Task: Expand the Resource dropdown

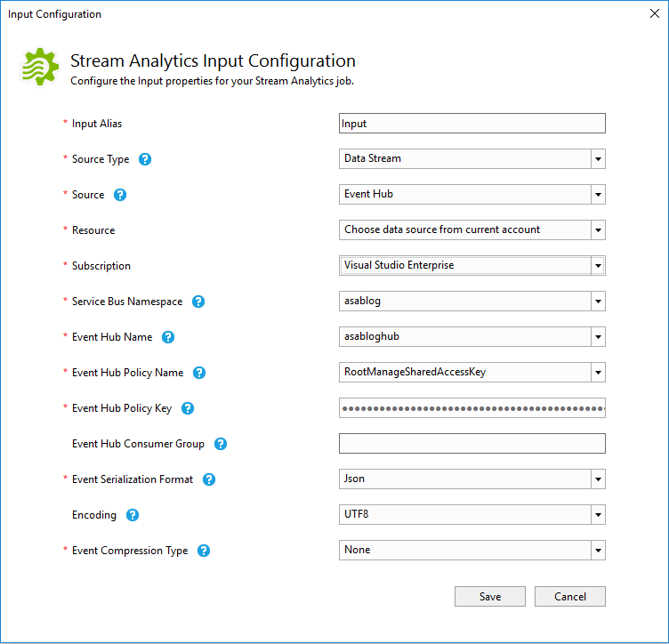Action: [x=472, y=229]
